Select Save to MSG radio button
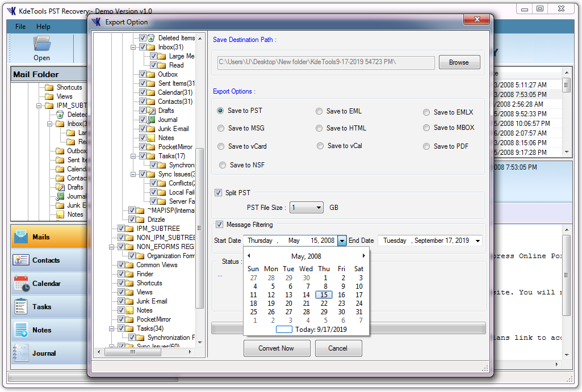Screen dimensions: 582x392 (221, 128)
